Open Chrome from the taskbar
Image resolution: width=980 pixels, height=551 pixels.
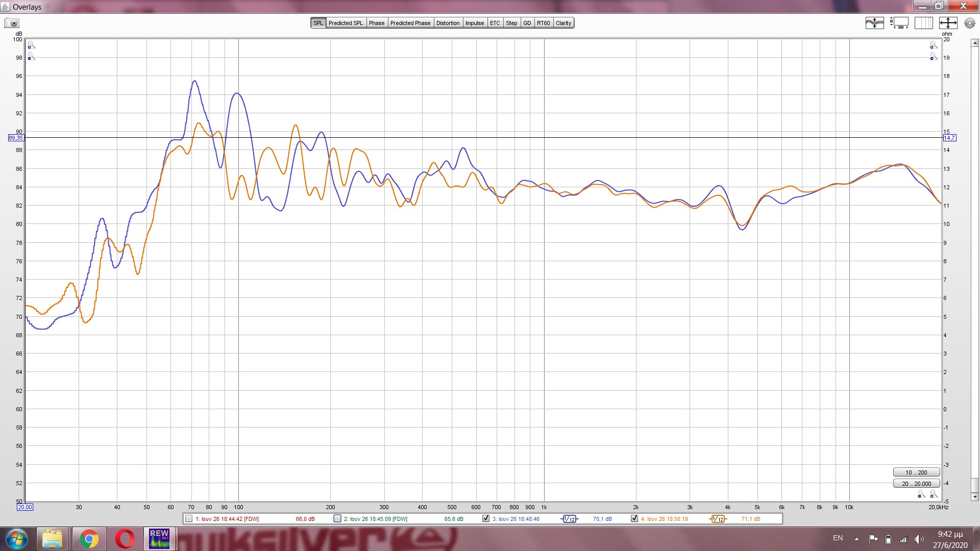[x=89, y=539]
